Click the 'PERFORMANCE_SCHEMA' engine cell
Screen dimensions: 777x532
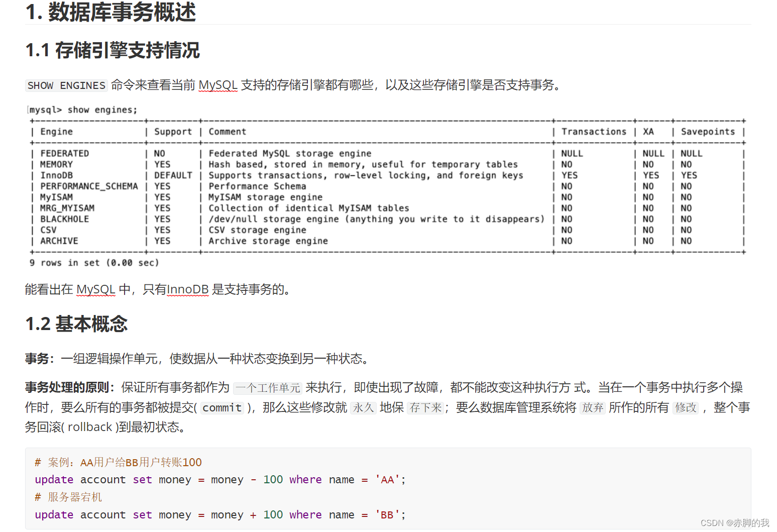pyautogui.click(x=89, y=186)
